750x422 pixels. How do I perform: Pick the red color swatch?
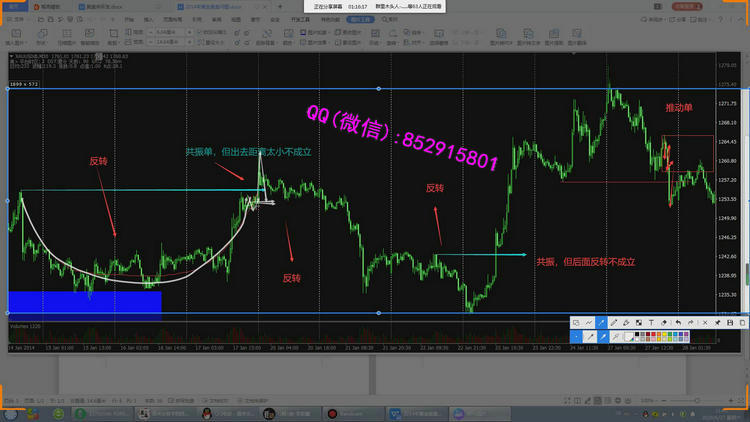click(x=653, y=334)
